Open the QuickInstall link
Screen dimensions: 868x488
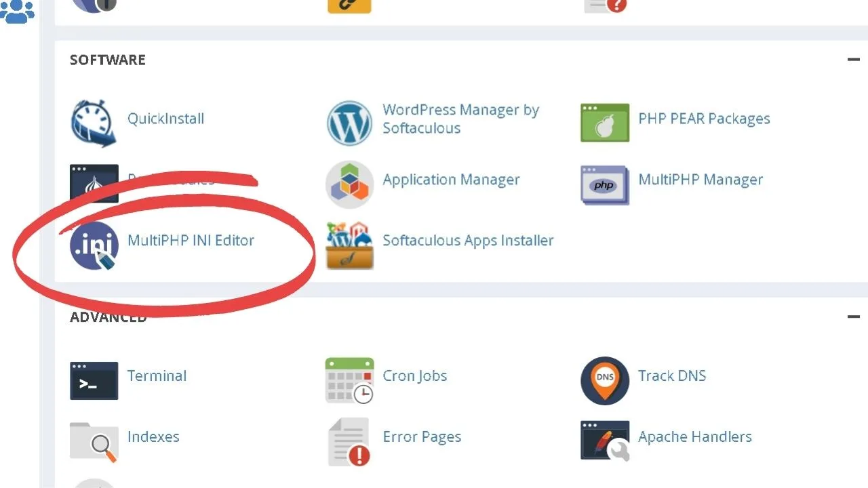pyautogui.click(x=165, y=119)
